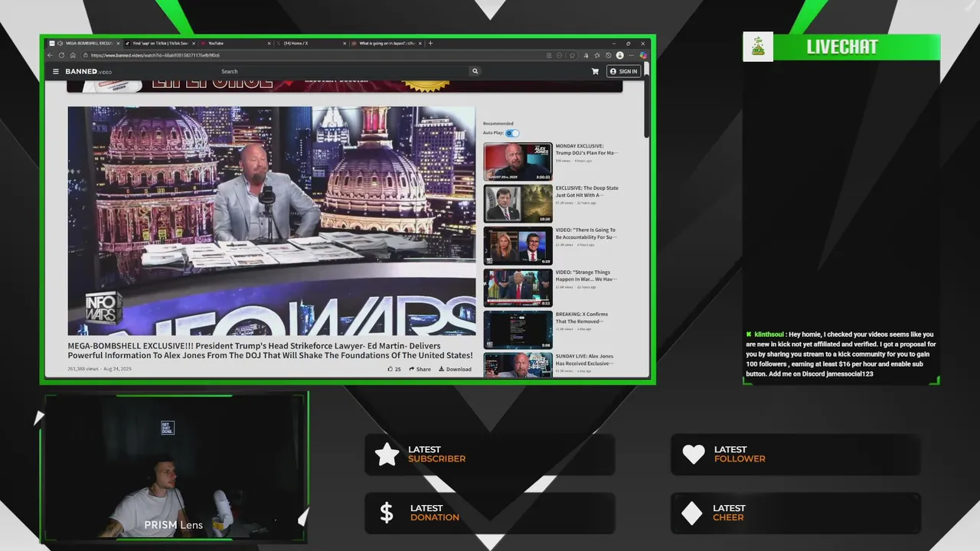
Task: Reload the page with refresh icon
Action: [x=61, y=55]
